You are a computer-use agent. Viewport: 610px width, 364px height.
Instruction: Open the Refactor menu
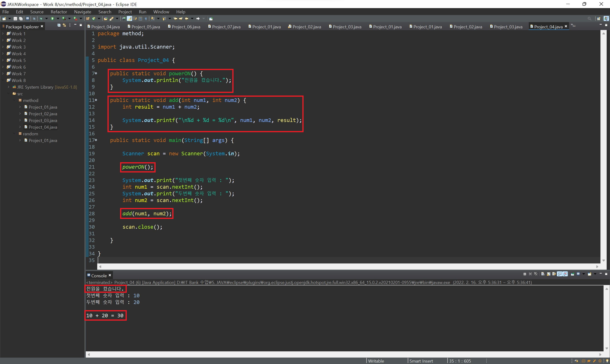pyautogui.click(x=59, y=12)
